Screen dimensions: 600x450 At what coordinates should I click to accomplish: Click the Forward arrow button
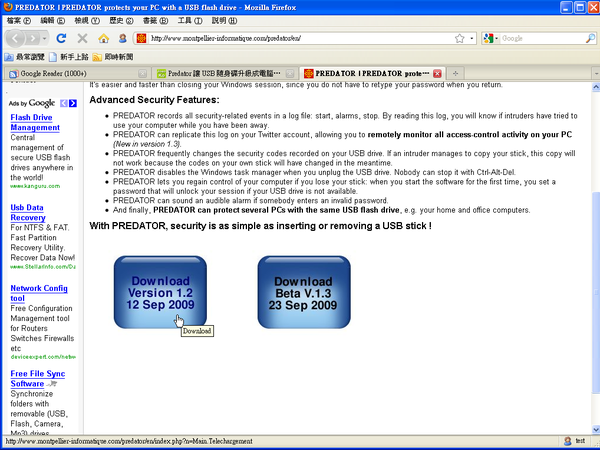[x=33, y=38]
